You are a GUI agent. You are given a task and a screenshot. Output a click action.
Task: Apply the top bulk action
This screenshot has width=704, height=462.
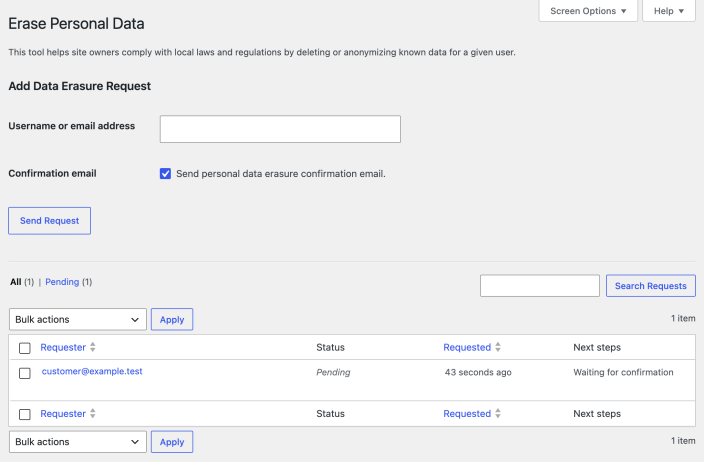click(x=172, y=319)
